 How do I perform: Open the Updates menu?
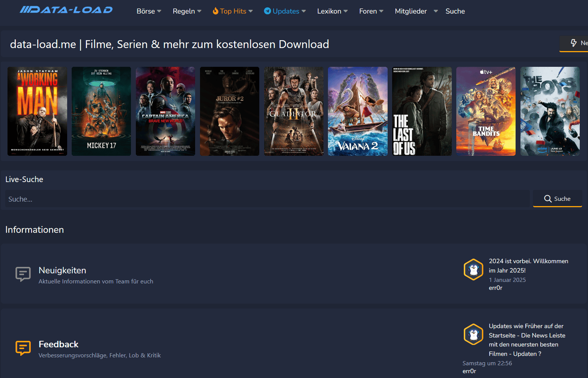coord(286,11)
